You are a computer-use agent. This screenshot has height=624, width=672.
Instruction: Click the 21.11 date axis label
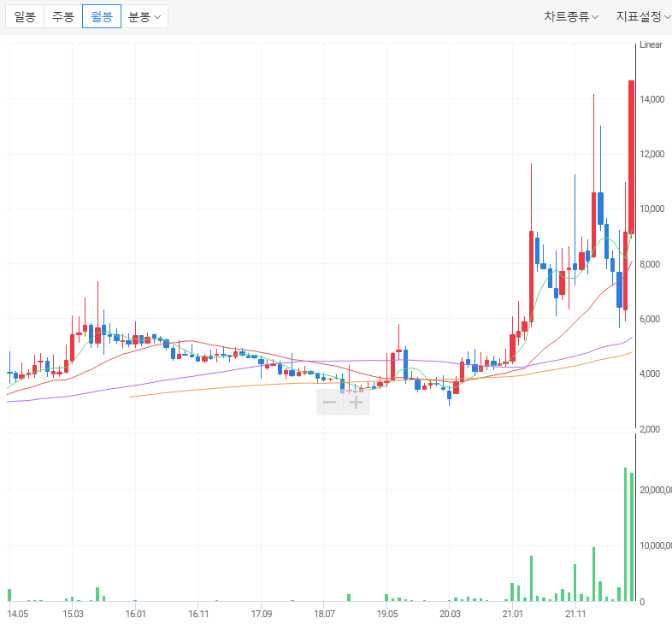pyautogui.click(x=575, y=614)
